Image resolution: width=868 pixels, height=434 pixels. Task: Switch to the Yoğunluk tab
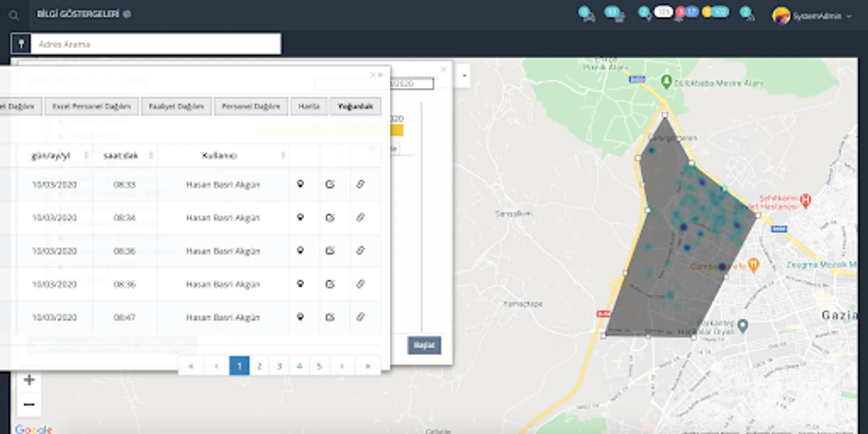355,106
